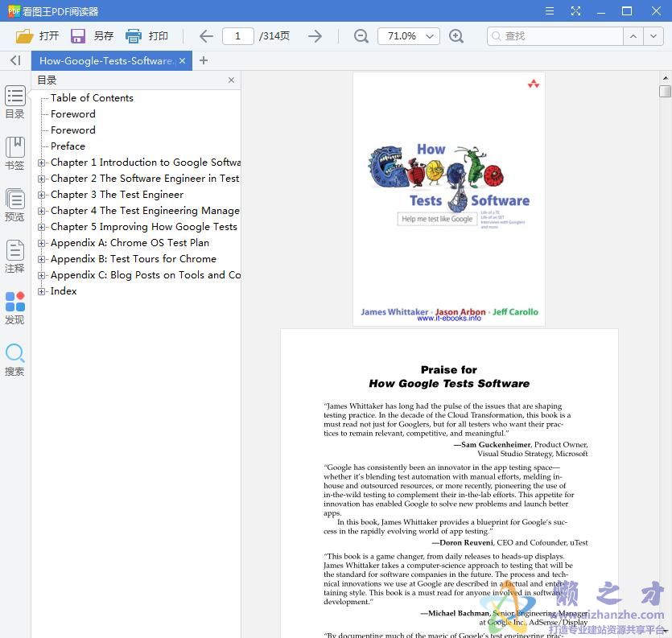The image size is (672, 638).
Task: Click 'Doron Reuveni' attribution text
Action: click(466, 543)
